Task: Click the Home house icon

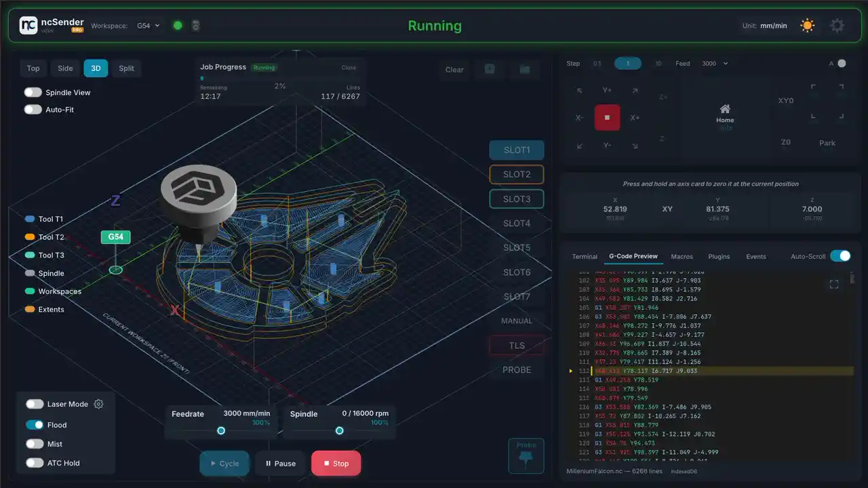Action: [725, 109]
